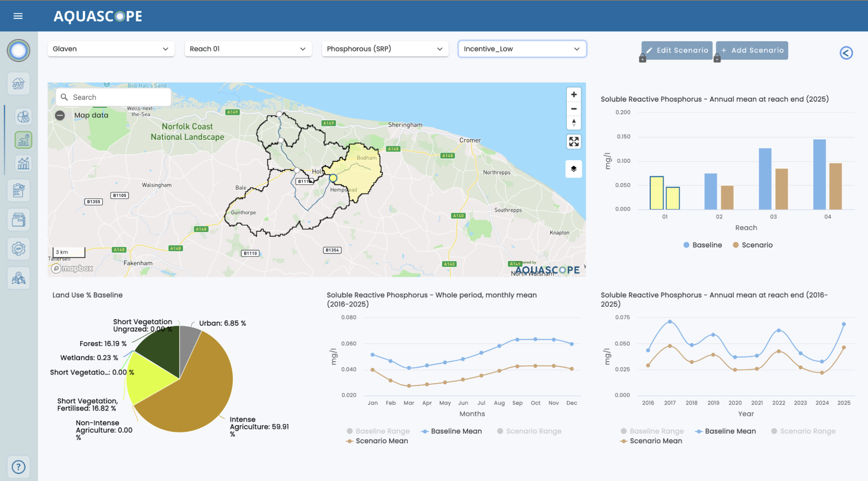The width and height of the screenshot is (868, 481).
Task: Toggle Baseline Mean in monthly chart legend
Action: 452,431
